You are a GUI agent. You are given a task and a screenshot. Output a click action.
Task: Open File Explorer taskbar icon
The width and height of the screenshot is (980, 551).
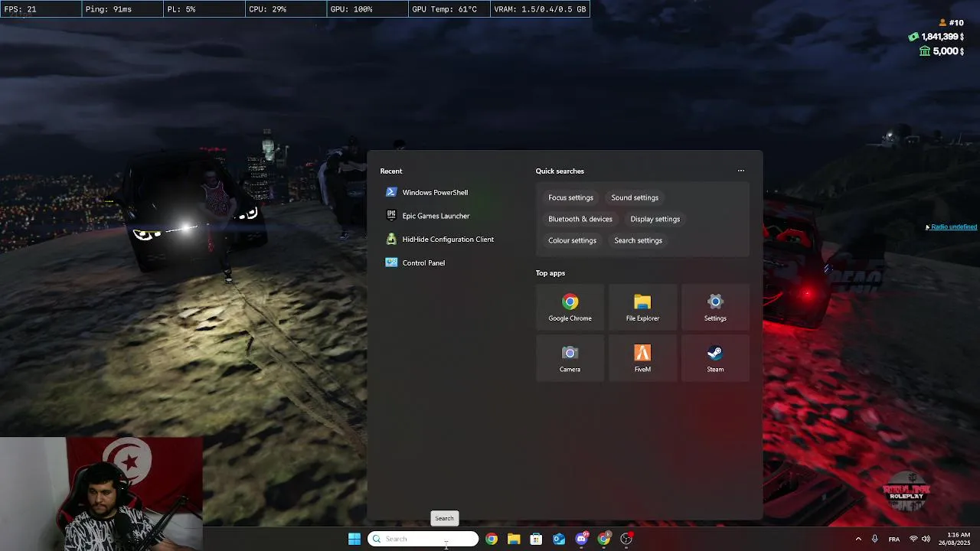pos(514,539)
